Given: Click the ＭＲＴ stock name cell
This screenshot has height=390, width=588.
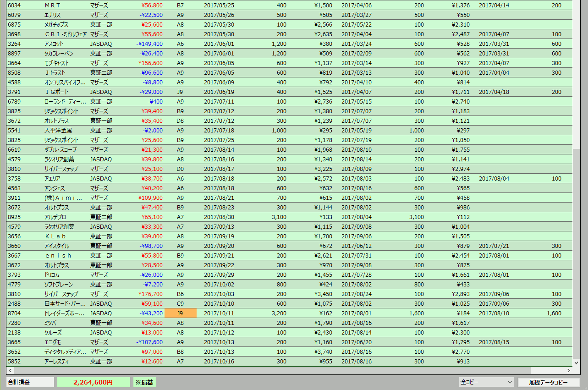Looking at the screenshot, I should tap(53, 5).
